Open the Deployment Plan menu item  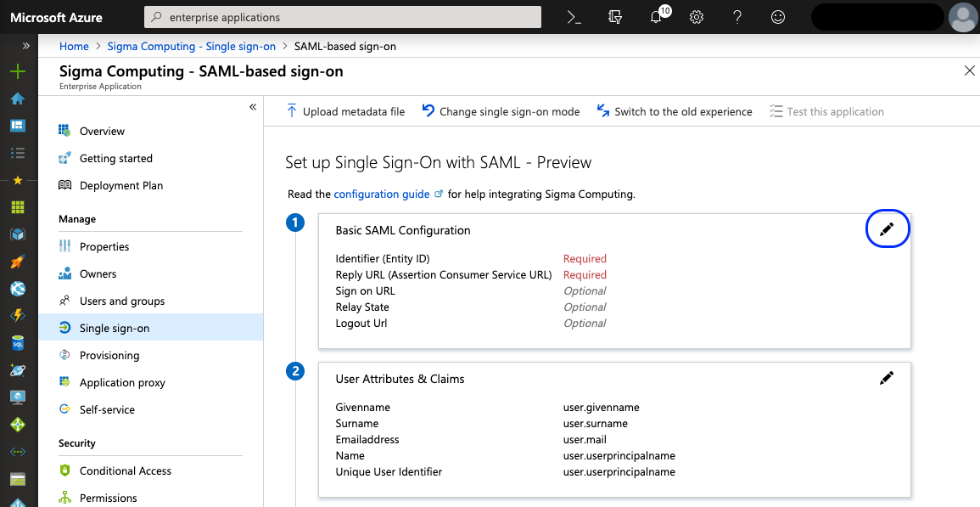tap(151, 185)
